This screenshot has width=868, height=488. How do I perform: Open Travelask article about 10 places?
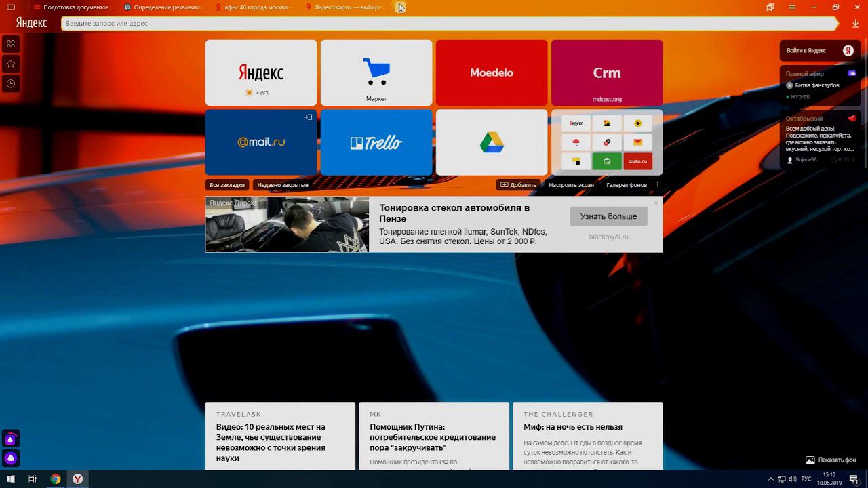coord(280,436)
